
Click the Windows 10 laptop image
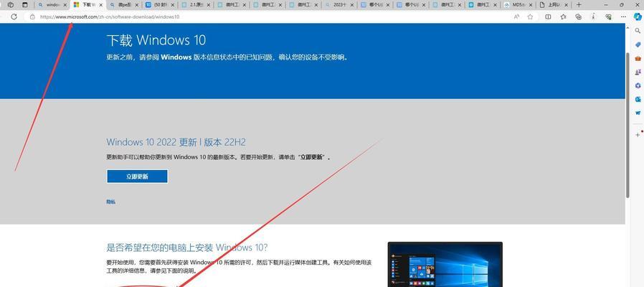(x=445, y=264)
